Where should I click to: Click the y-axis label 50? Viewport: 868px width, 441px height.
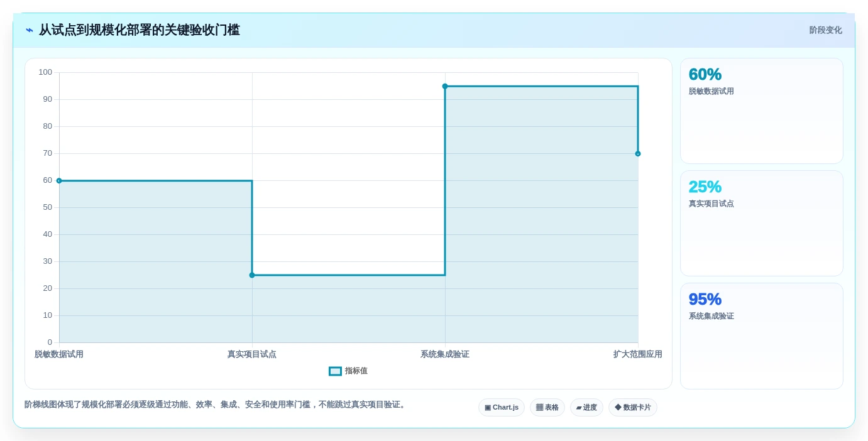click(x=48, y=207)
